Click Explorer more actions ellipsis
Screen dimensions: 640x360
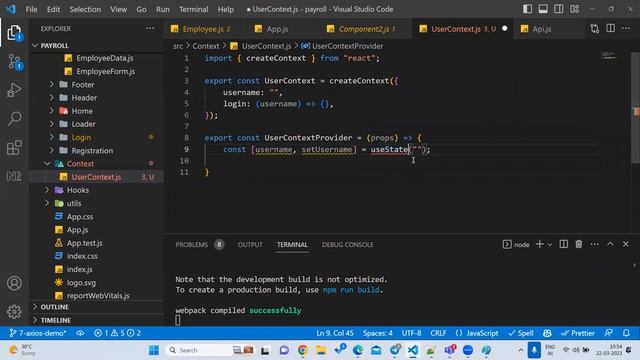(150, 29)
